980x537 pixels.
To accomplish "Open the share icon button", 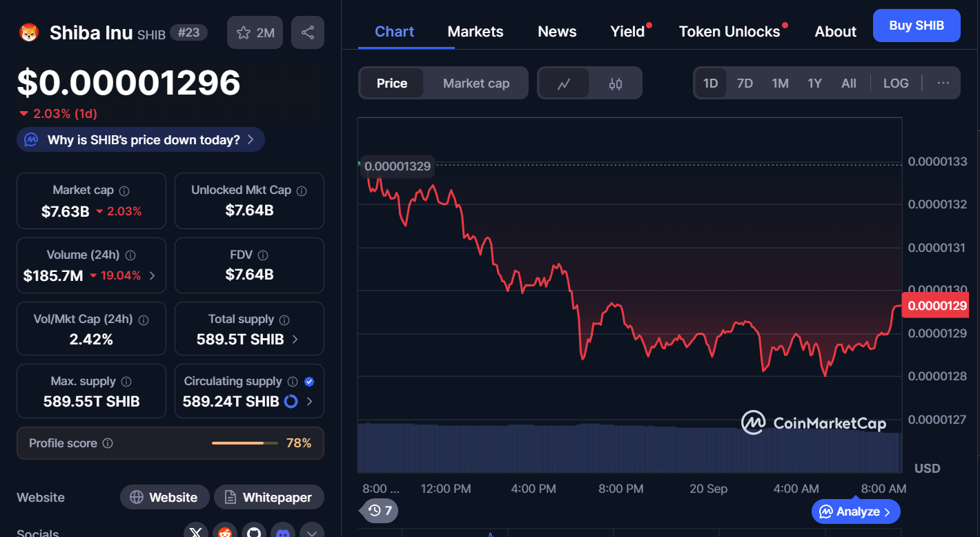I will click(x=308, y=32).
